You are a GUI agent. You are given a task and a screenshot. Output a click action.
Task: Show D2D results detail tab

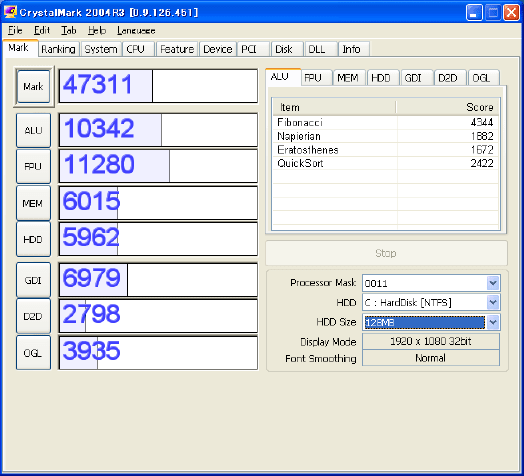(450, 78)
